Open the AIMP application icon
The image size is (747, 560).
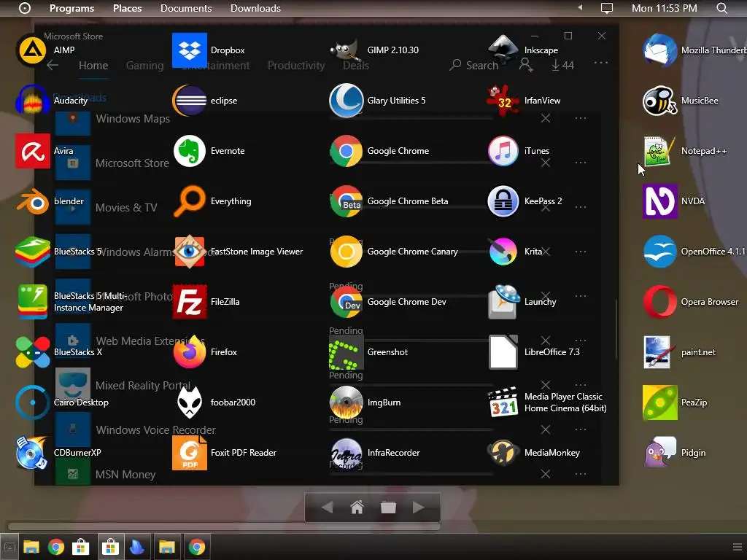(x=32, y=50)
